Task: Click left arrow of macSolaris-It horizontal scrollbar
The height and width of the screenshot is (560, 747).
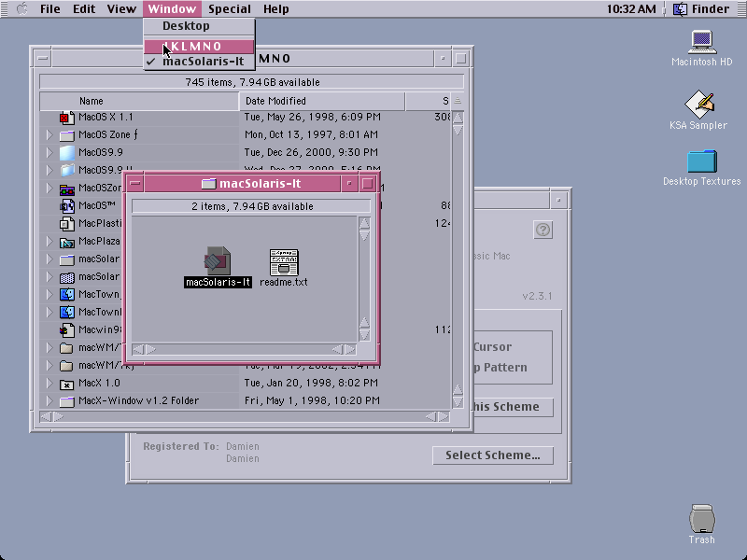Action: [138, 349]
